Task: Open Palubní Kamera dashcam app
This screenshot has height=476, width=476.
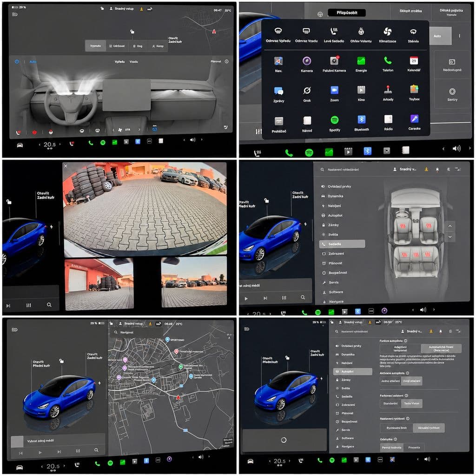Action: tap(334, 64)
